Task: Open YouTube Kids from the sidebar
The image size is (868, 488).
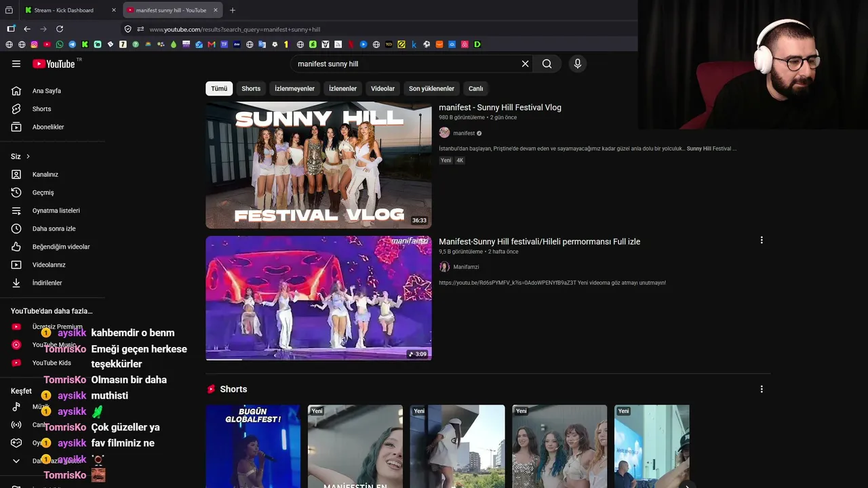Action: coord(52,363)
